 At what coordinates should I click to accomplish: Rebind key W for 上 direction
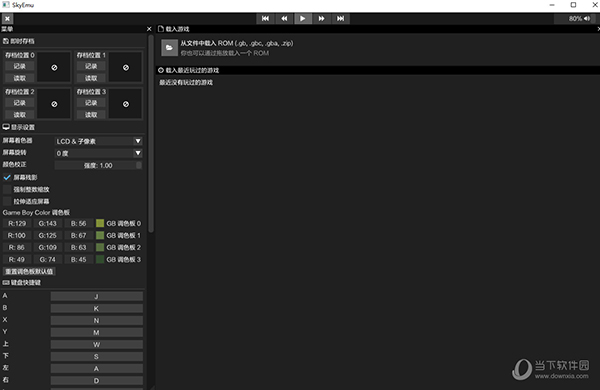click(96, 344)
